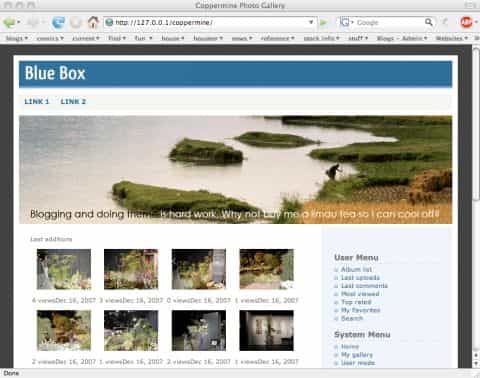Click the marsh landscape banner image

click(235, 170)
